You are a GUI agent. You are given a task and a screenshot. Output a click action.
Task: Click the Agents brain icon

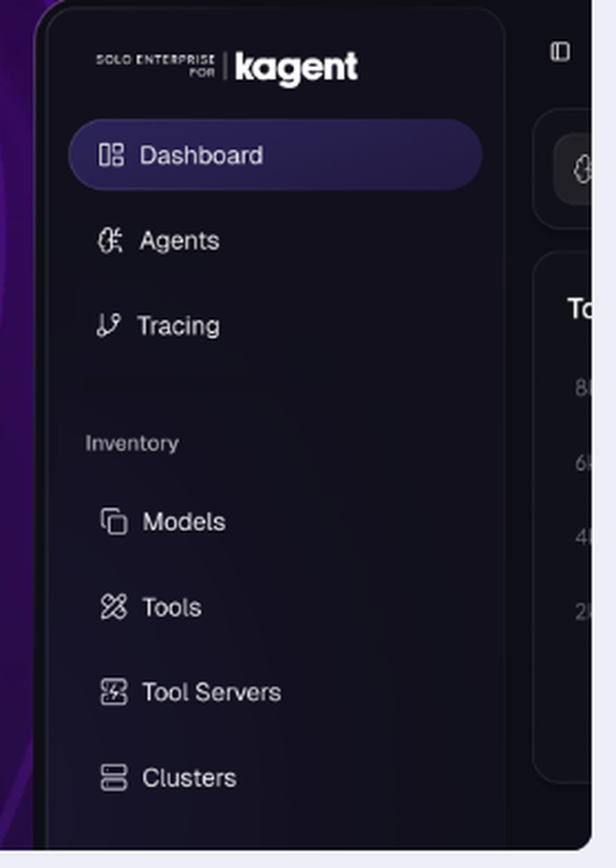click(x=110, y=240)
